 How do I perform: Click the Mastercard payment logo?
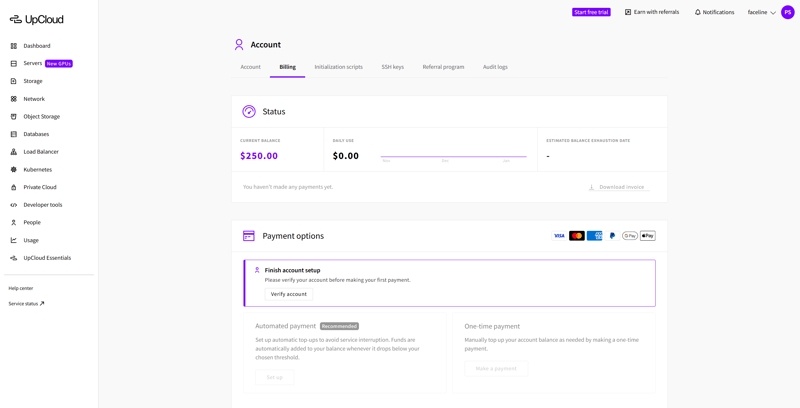pos(577,236)
